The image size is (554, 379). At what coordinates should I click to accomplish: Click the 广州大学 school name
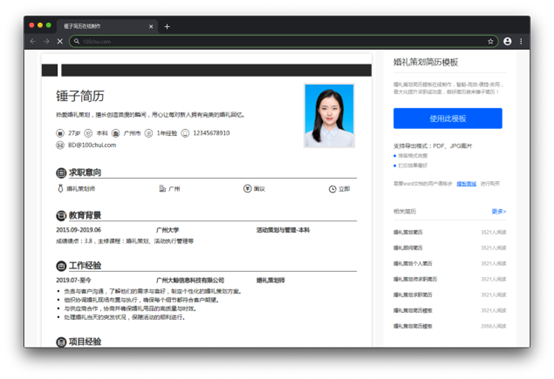pyautogui.click(x=167, y=230)
